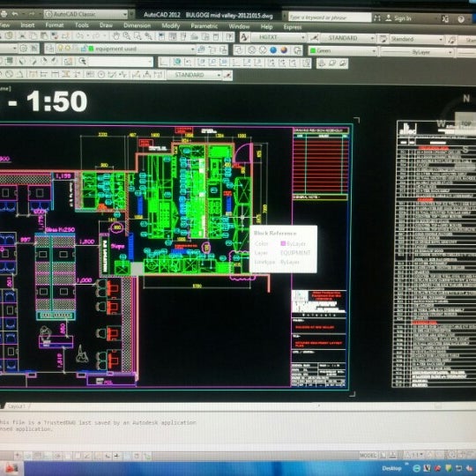Click the keyword search input field

coord(330,18)
